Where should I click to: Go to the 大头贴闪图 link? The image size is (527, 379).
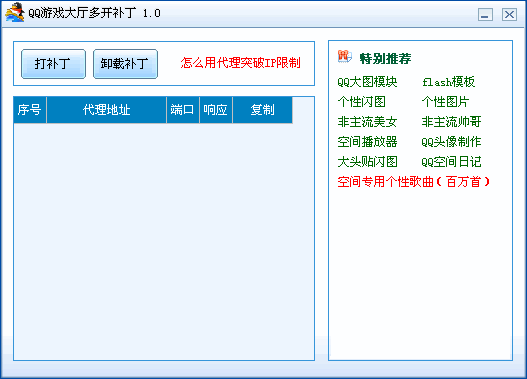pyautogui.click(x=367, y=162)
